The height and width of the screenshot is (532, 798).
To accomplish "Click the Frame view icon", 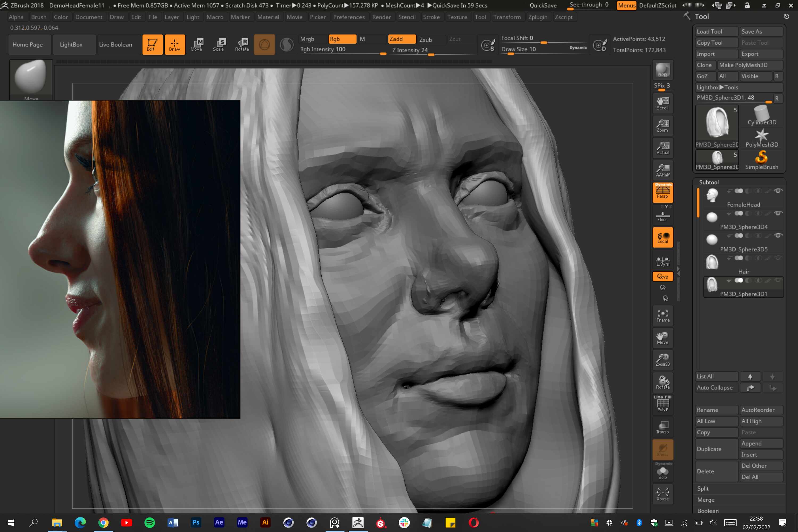I will [662, 316].
